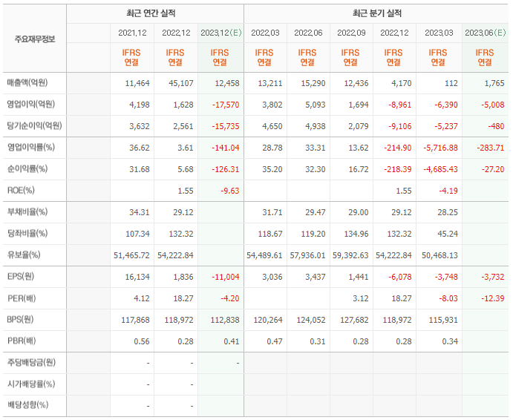Select the PER(배) row label

coord(22,298)
